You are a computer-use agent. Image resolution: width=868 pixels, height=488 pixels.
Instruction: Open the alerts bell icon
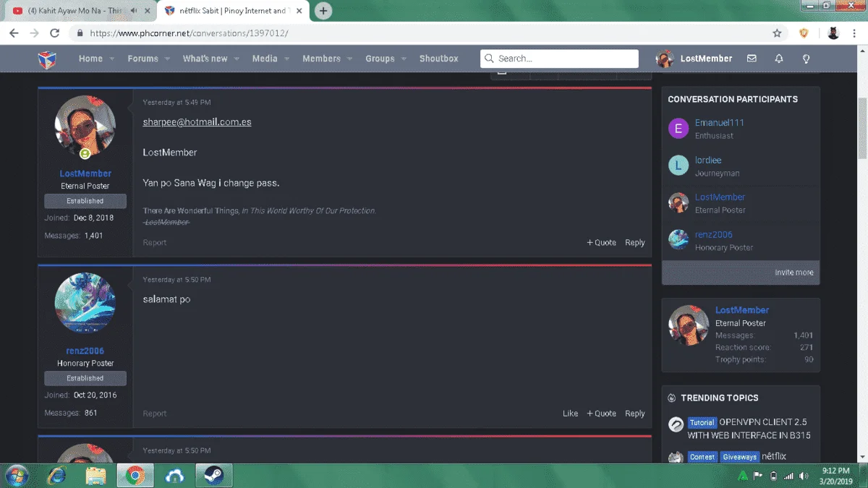[779, 59]
